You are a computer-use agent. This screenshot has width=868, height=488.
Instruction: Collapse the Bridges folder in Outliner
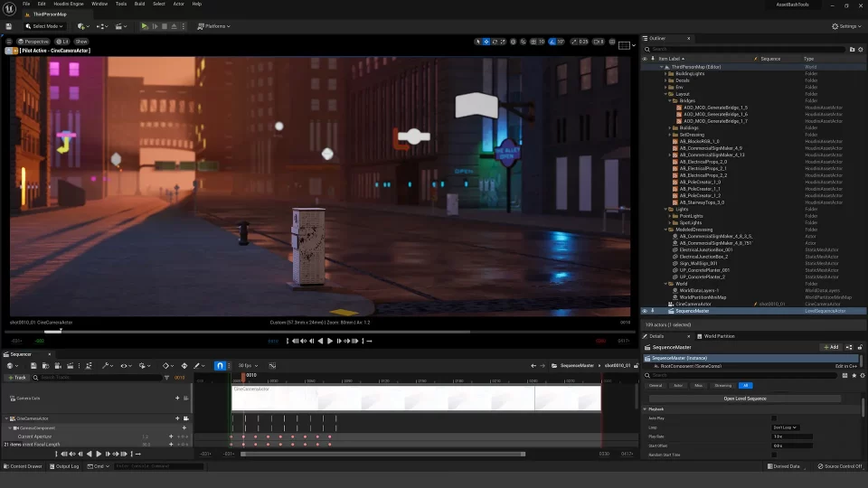pos(670,100)
